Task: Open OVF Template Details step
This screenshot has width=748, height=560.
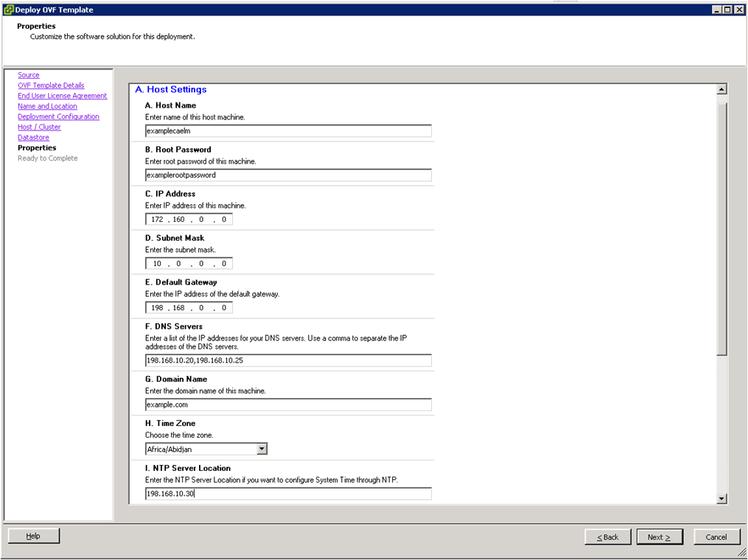Action: [x=50, y=85]
